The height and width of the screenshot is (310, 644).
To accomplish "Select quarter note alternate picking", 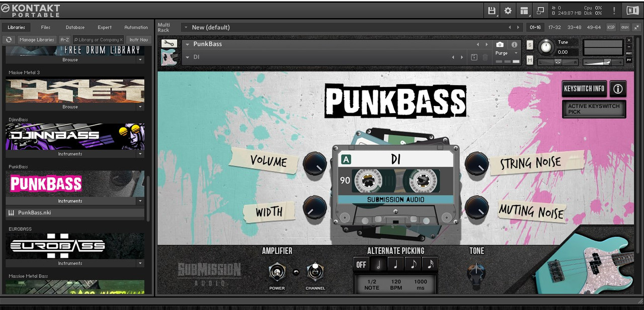I will (395, 264).
